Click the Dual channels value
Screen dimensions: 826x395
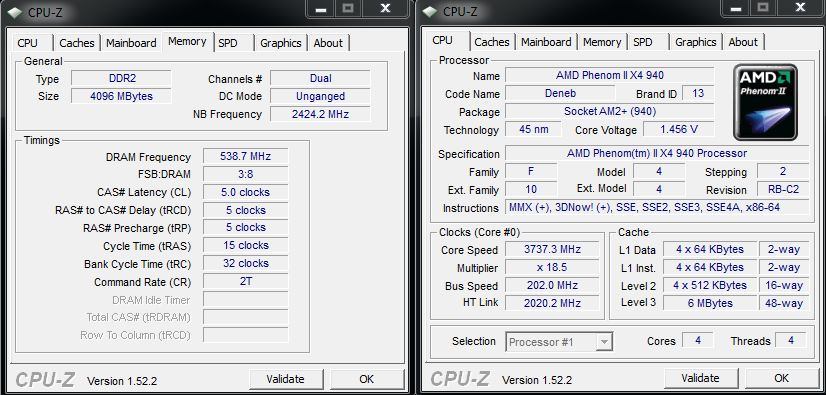[x=320, y=78]
